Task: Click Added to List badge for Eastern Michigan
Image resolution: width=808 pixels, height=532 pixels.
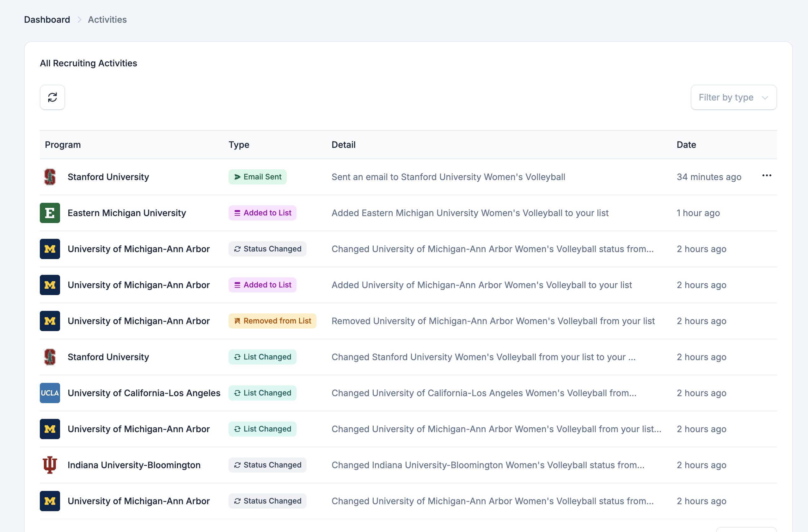Action: coord(262,213)
